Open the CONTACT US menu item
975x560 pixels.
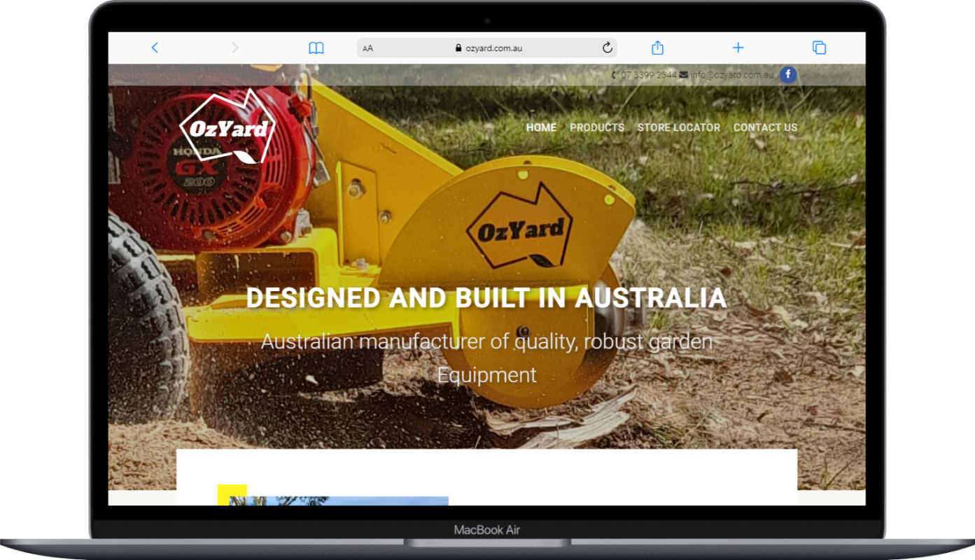[x=765, y=127]
